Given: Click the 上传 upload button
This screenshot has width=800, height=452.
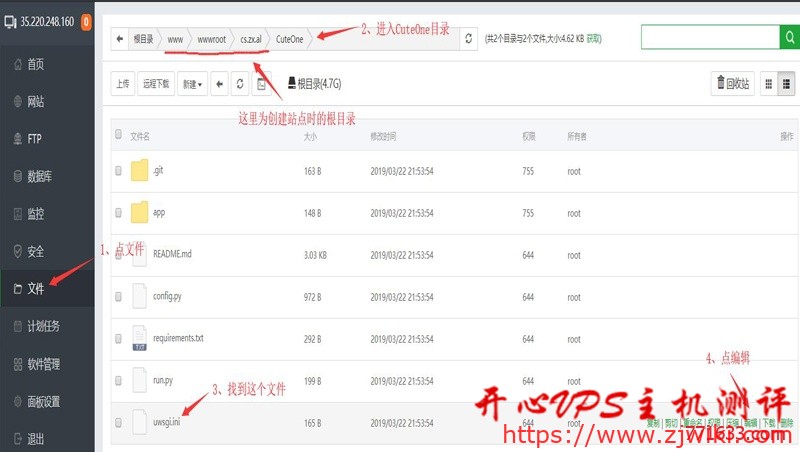Looking at the screenshot, I should click(x=122, y=84).
